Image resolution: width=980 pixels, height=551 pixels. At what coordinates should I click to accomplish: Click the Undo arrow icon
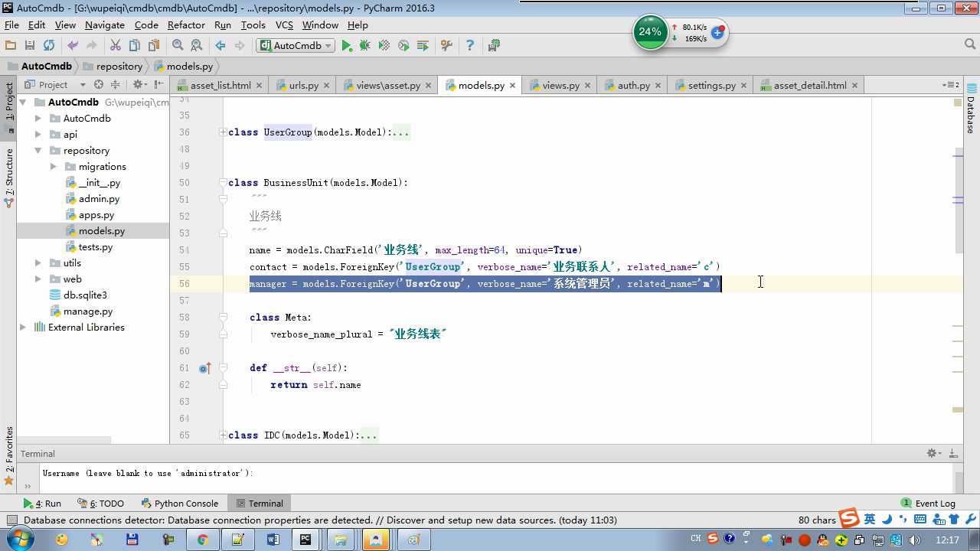point(73,46)
